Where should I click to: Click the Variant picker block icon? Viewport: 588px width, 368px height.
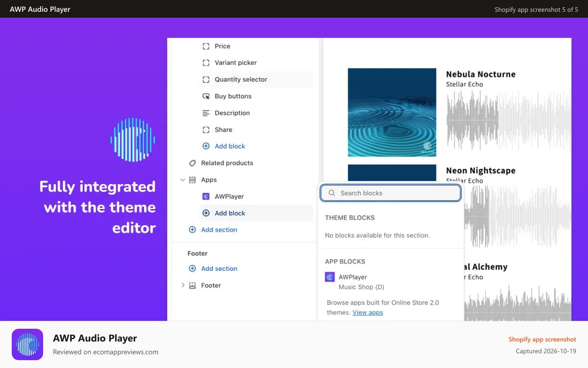click(206, 63)
